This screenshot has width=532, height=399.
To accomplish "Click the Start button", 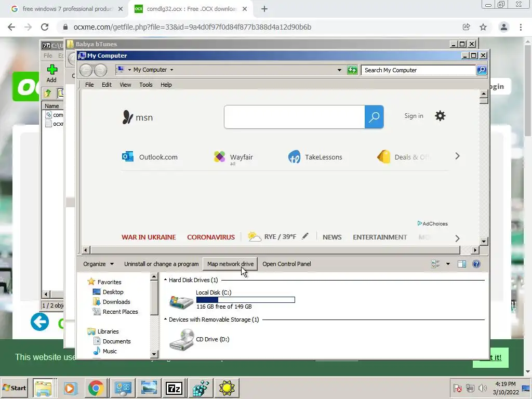I will click(x=14, y=388).
